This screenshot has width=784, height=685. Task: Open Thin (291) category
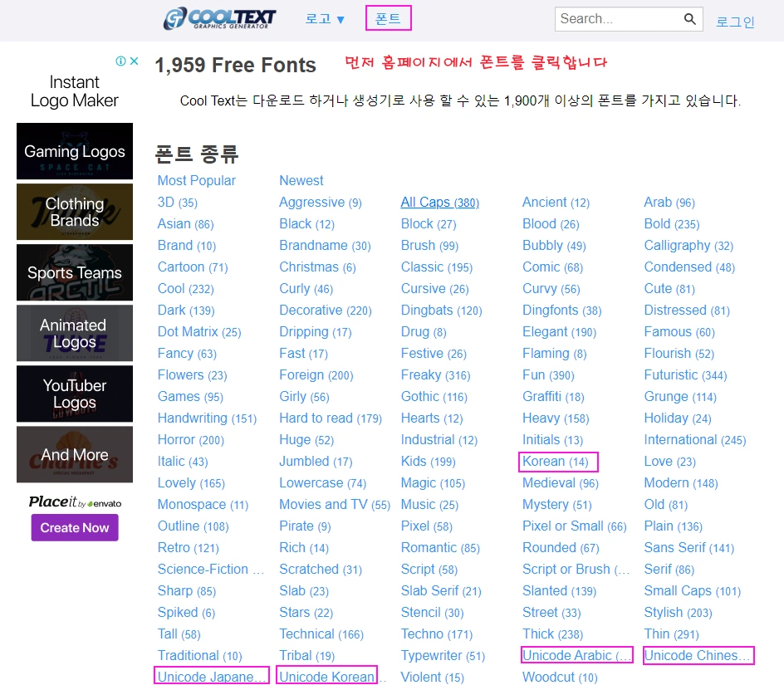pyautogui.click(x=671, y=634)
